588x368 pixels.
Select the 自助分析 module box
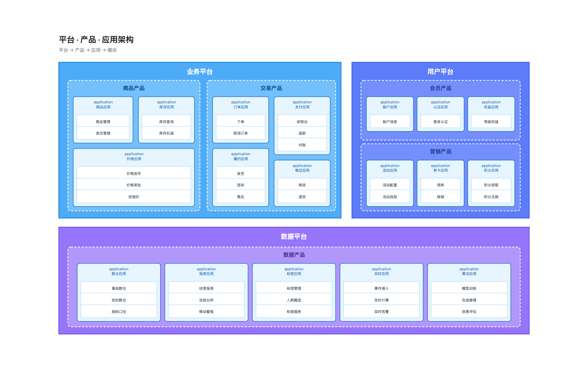coord(206,299)
